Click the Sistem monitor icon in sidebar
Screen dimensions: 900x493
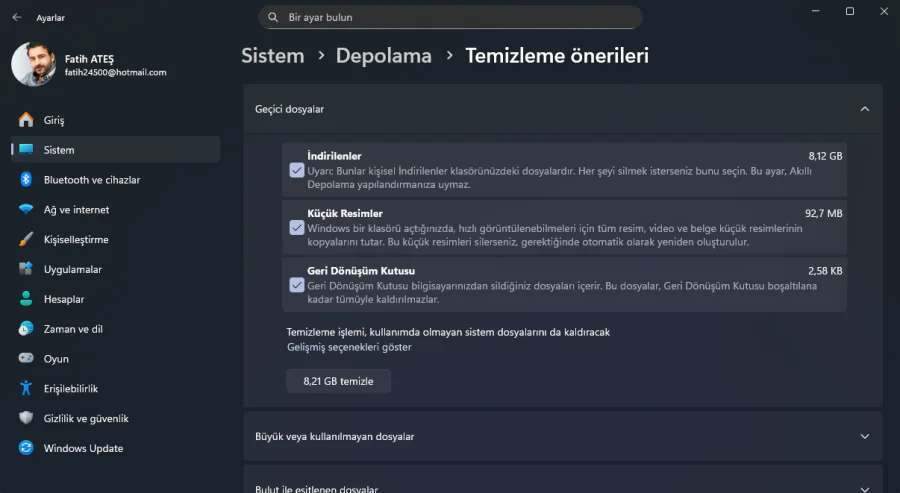point(26,149)
